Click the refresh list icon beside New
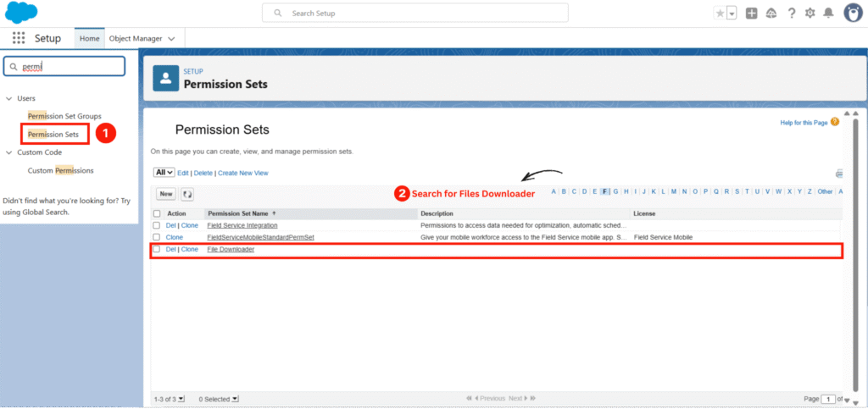 point(187,194)
